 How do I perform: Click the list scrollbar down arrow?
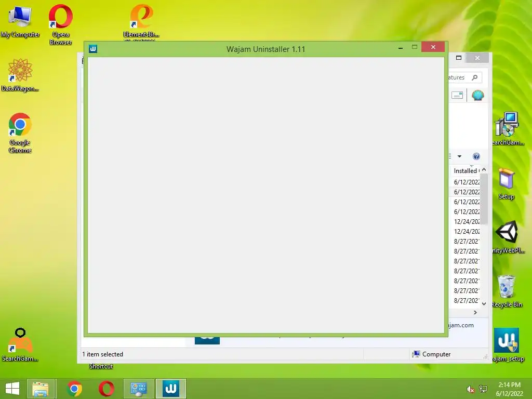click(484, 303)
